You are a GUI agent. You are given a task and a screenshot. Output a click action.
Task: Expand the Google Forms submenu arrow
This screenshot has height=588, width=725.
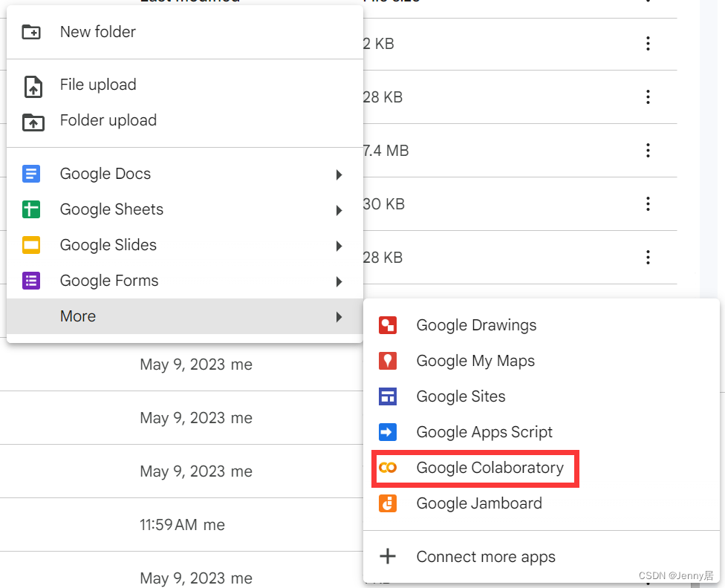(339, 281)
